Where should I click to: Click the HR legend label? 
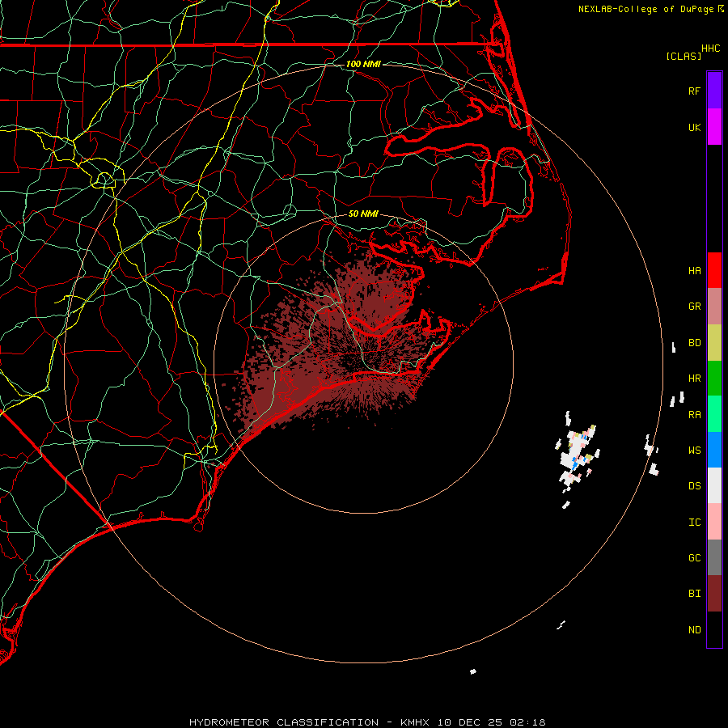[x=694, y=379]
